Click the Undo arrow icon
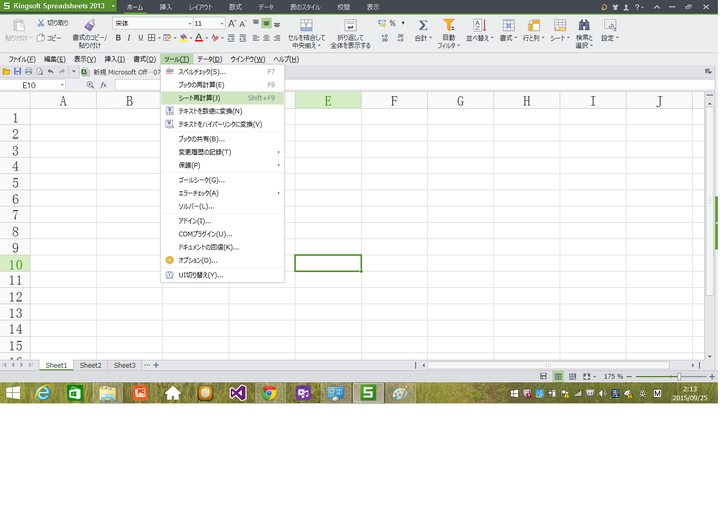Screen dimensions: 720x520 (51, 72)
